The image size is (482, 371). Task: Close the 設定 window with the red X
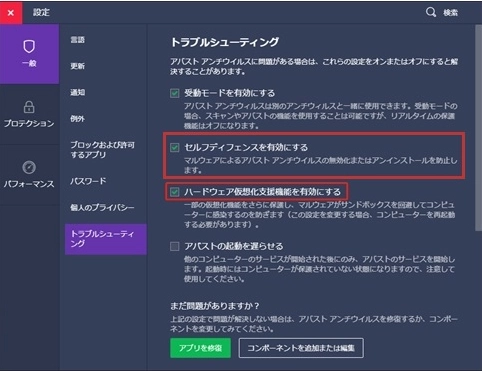coord(11,13)
